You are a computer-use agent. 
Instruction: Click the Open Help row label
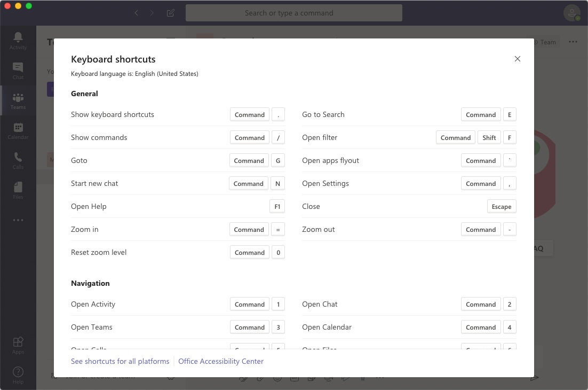tap(89, 206)
